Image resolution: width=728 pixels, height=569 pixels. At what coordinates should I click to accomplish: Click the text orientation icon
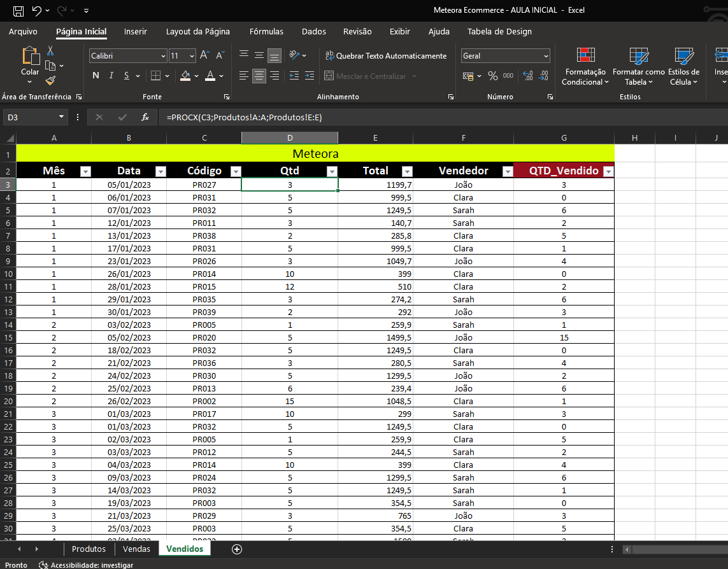[294, 55]
